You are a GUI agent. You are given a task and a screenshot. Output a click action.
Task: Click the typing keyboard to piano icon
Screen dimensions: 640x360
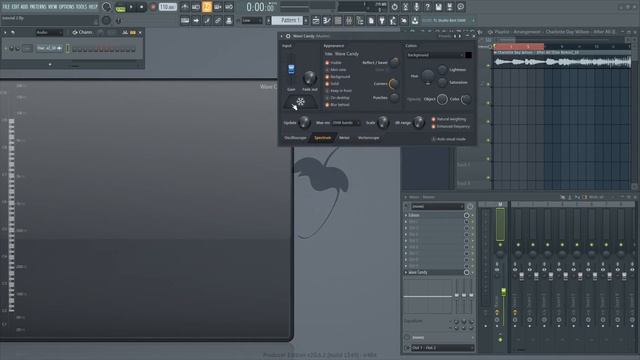point(185,20)
